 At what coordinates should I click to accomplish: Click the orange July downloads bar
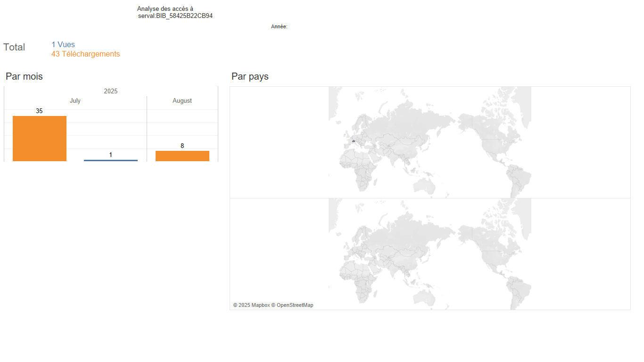tap(40, 139)
